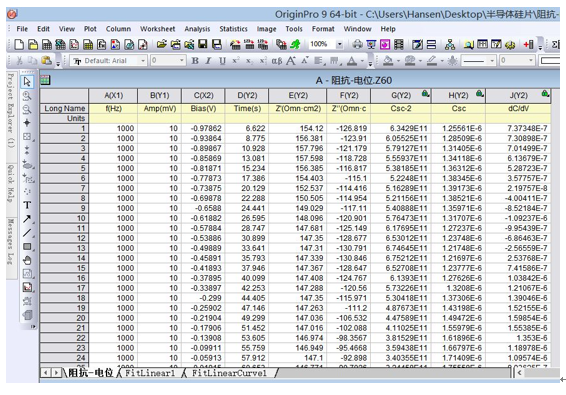Screen dimensions: 566x395
Task: Click the sheet tab scroll-left arrow
Action: (x=45, y=373)
